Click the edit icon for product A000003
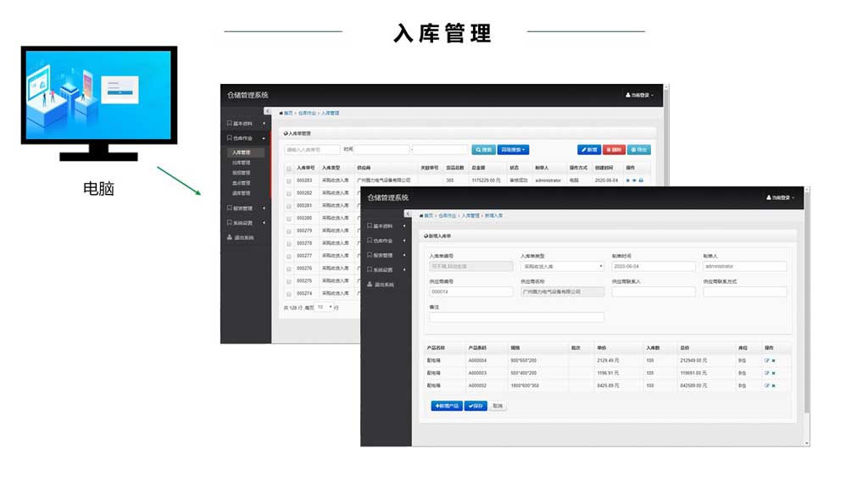 click(x=766, y=373)
